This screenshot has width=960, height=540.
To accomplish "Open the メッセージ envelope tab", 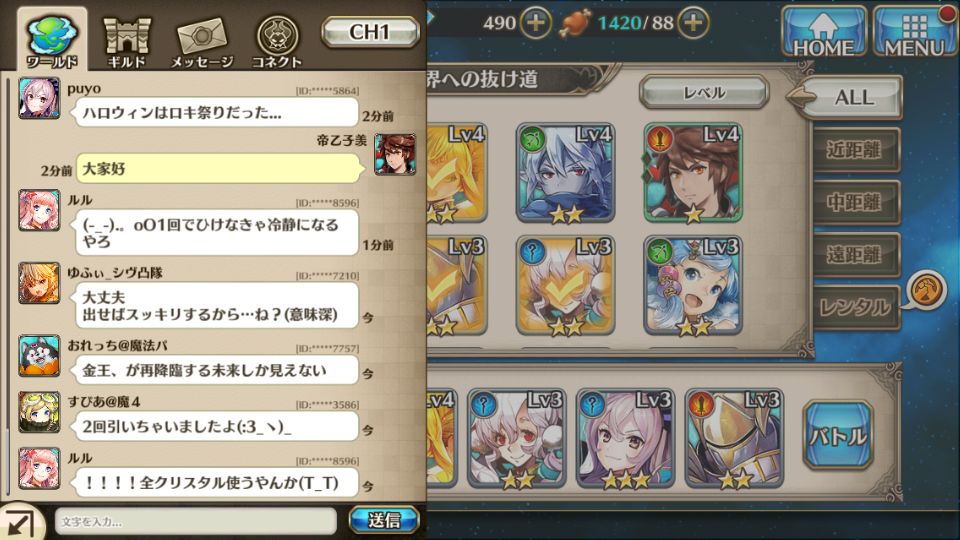I will tap(201, 42).
